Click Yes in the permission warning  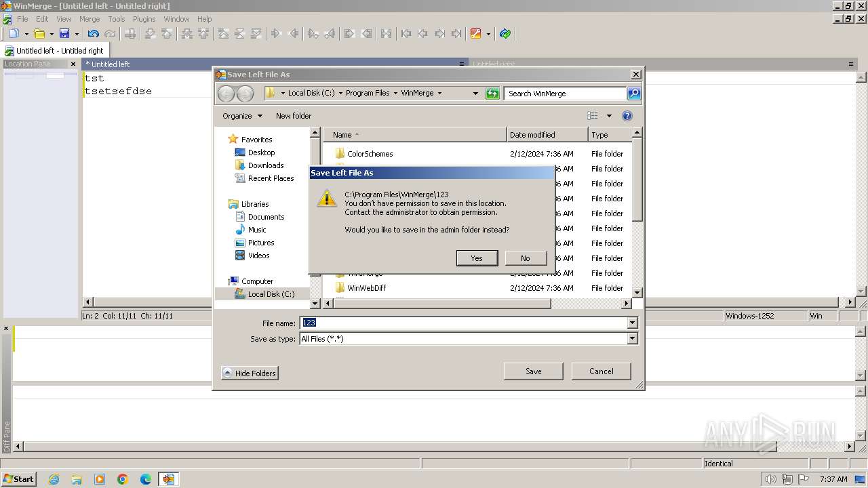(x=477, y=258)
